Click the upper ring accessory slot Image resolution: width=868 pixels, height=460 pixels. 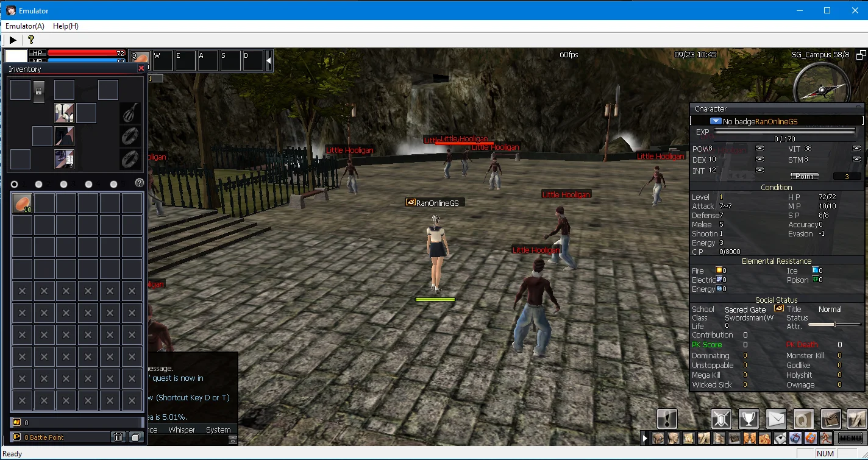click(x=130, y=136)
